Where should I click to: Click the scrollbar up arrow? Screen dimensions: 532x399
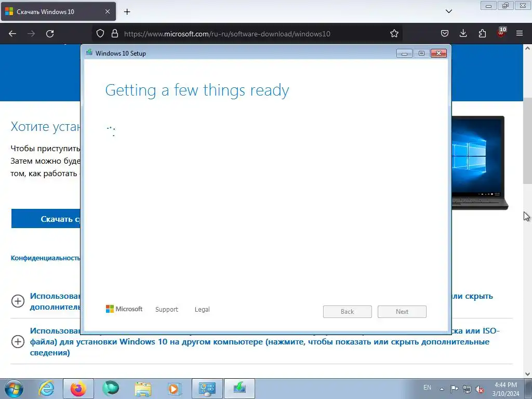point(527,48)
